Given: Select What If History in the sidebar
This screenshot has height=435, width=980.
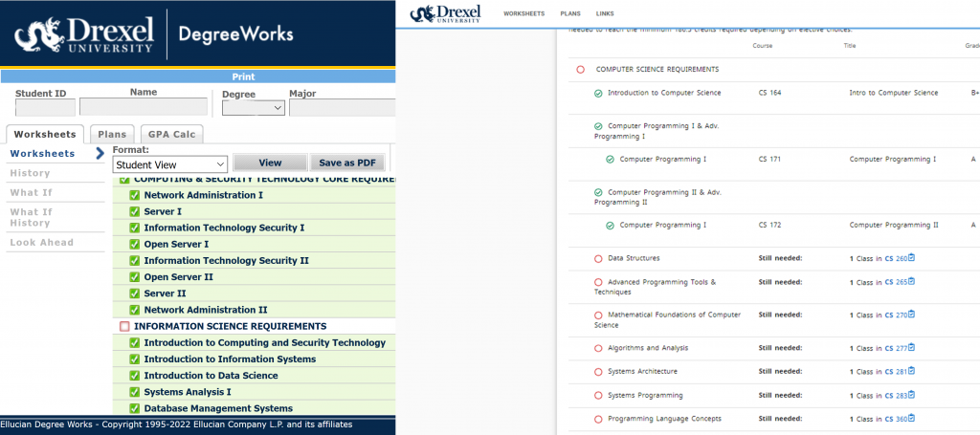Looking at the screenshot, I should [x=32, y=217].
